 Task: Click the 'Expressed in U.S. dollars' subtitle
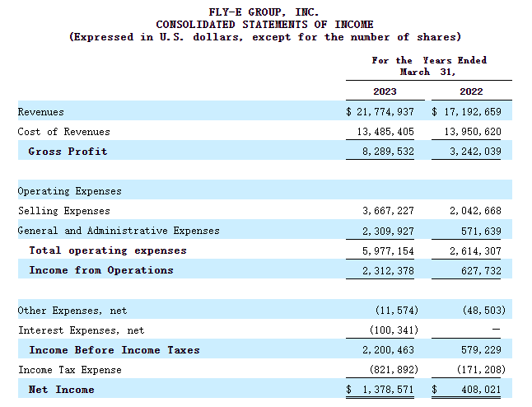(265, 37)
